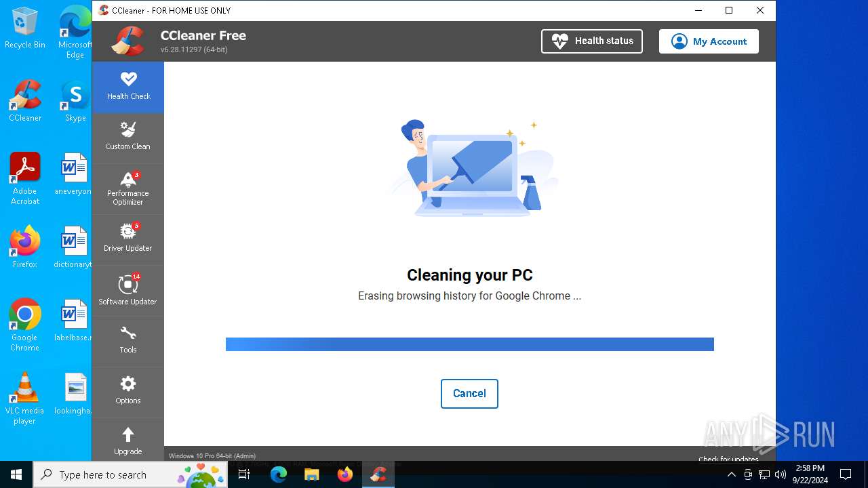This screenshot has width=868, height=488.
Task: Select the dictionary Word document icon
Action: 73,247
